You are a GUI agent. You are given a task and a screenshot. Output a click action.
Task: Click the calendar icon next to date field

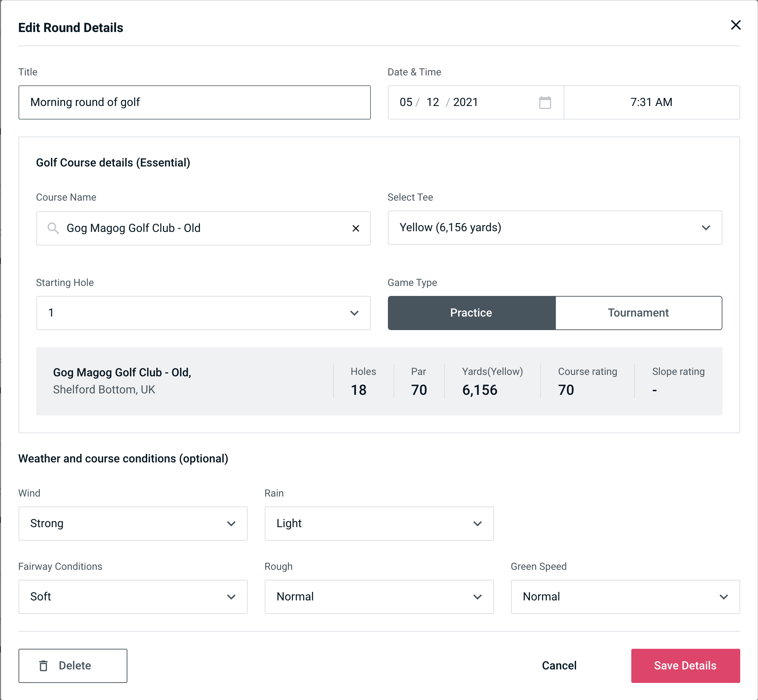[x=544, y=102]
